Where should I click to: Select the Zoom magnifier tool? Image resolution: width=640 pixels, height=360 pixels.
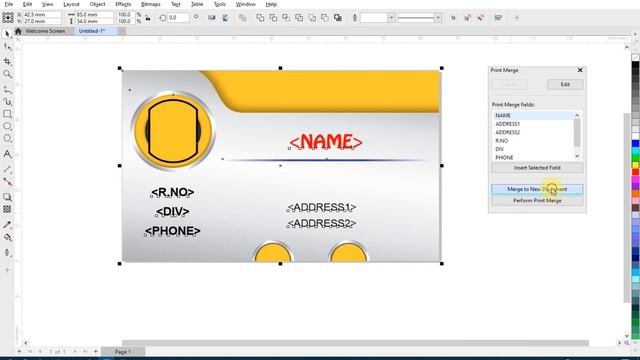[7, 74]
